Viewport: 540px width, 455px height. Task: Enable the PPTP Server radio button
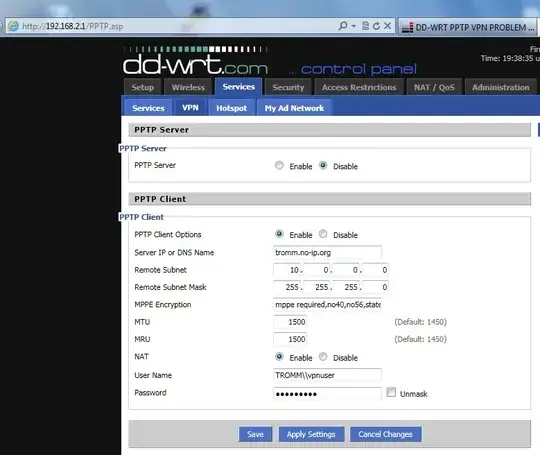coord(279,165)
